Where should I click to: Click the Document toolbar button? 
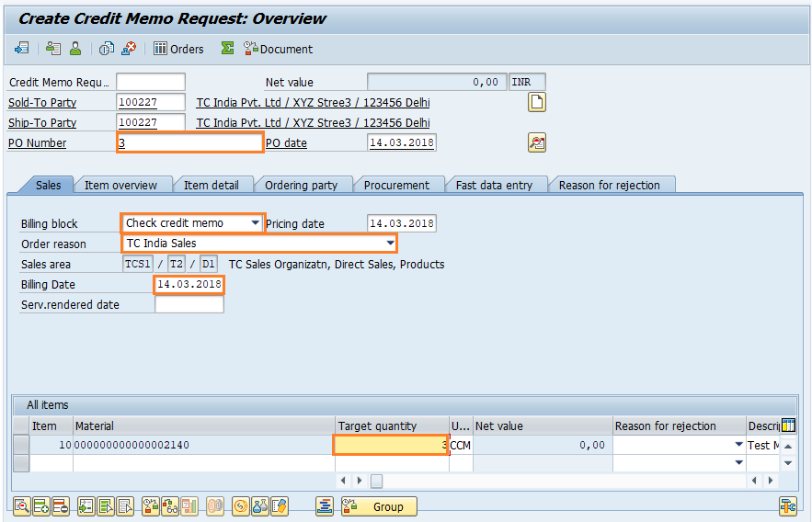(279, 49)
